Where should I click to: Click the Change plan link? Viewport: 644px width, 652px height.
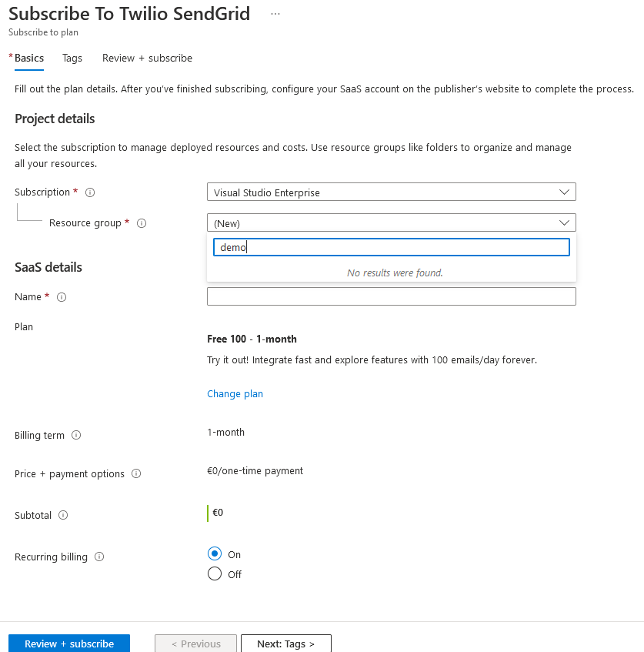click(x=235, y=393)
